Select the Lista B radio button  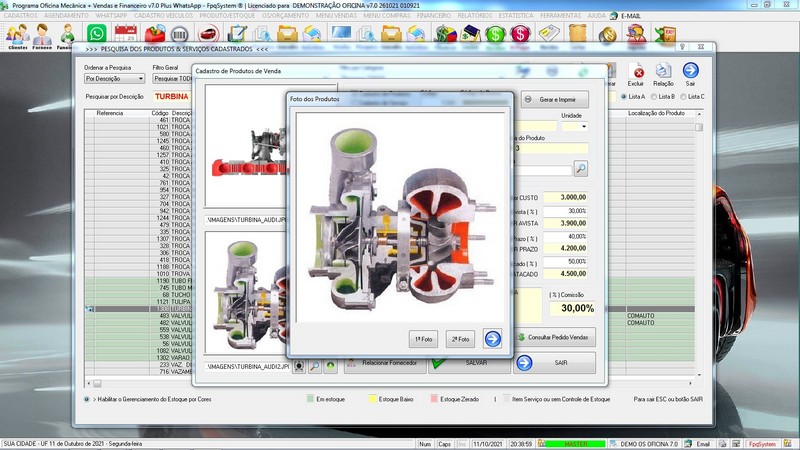(654, 96)
